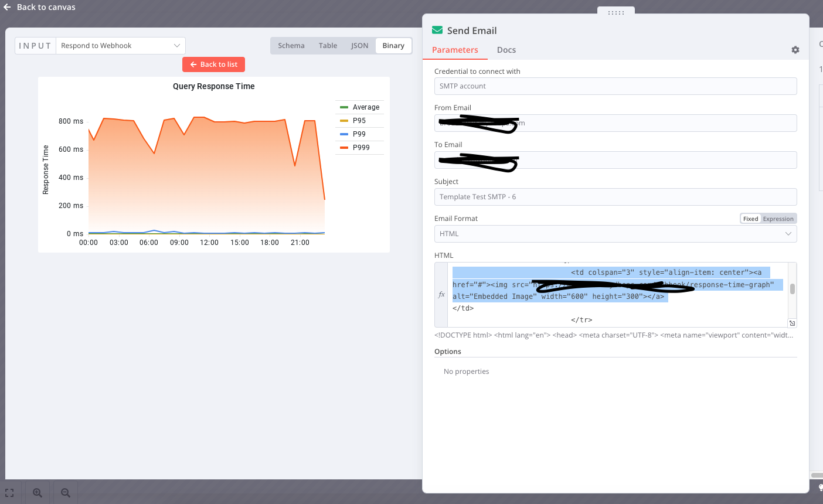Click the Back to canvas arrow icon

pyautogui.click(x=7, y=7)
